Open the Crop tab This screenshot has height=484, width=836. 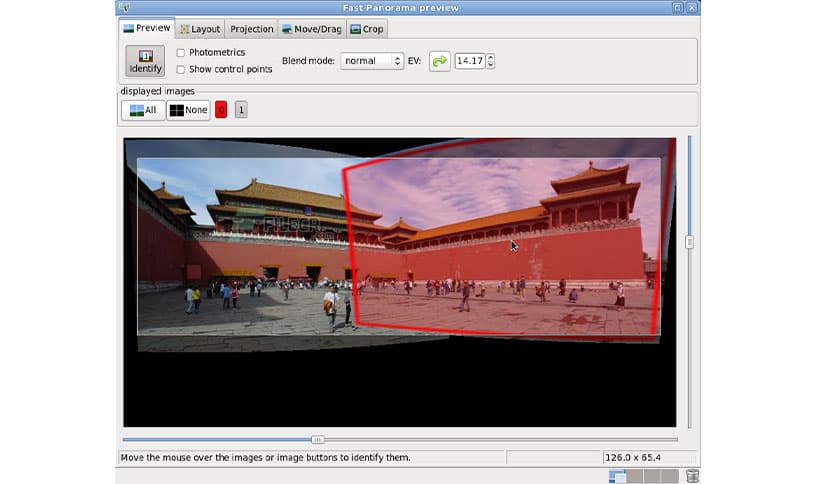[367, 29]
